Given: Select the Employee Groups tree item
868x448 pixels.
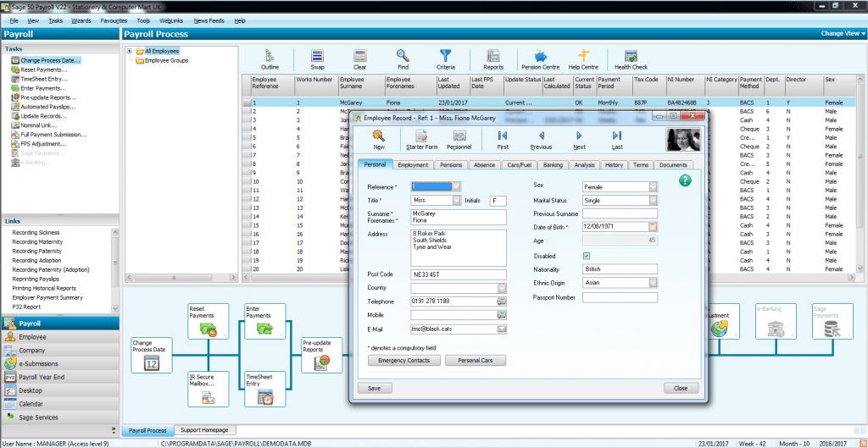Looking at the screenshot, I should tap(166, 60).
